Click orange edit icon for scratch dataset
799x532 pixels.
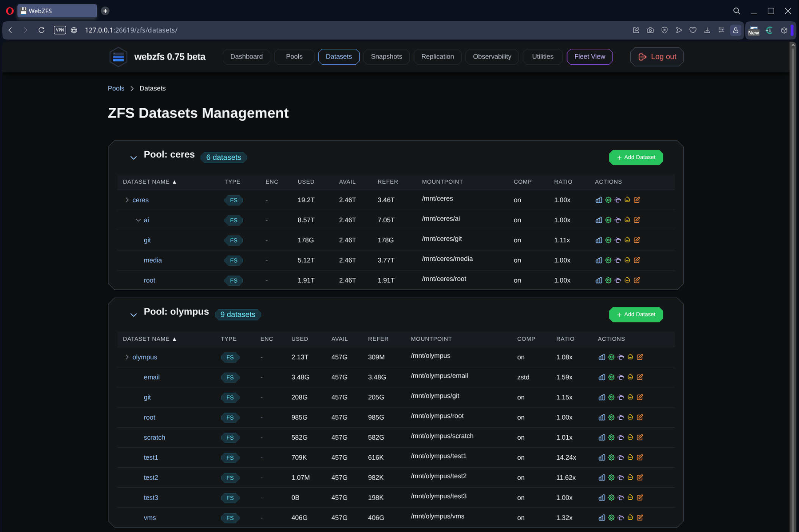(x=640, y=437)
